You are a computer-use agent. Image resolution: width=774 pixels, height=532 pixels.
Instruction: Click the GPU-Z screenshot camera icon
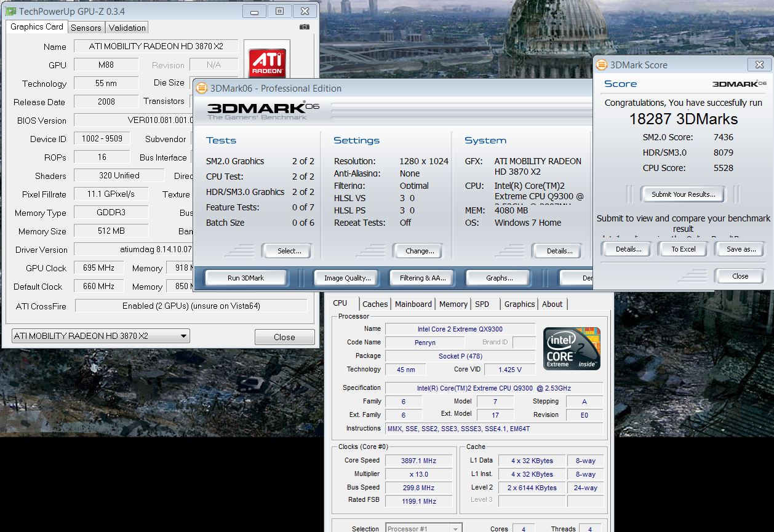tap(304, 27)
